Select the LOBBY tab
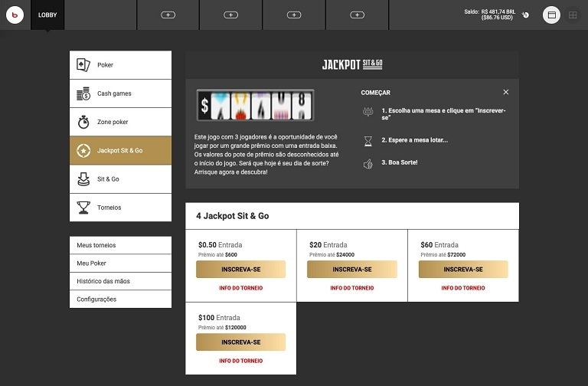The width and height of the screenshot is (588, 386). point(47,15)
